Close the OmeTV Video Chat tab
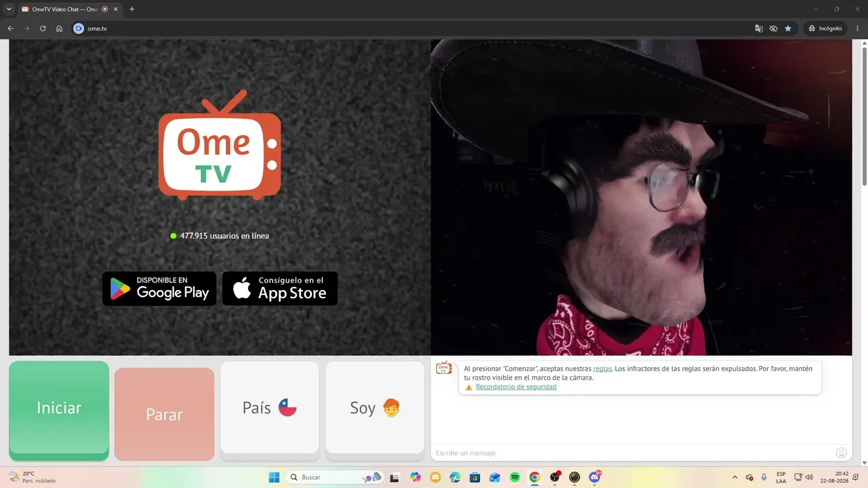The width and height of the screenshot is (868, 488). click(116, 9)
